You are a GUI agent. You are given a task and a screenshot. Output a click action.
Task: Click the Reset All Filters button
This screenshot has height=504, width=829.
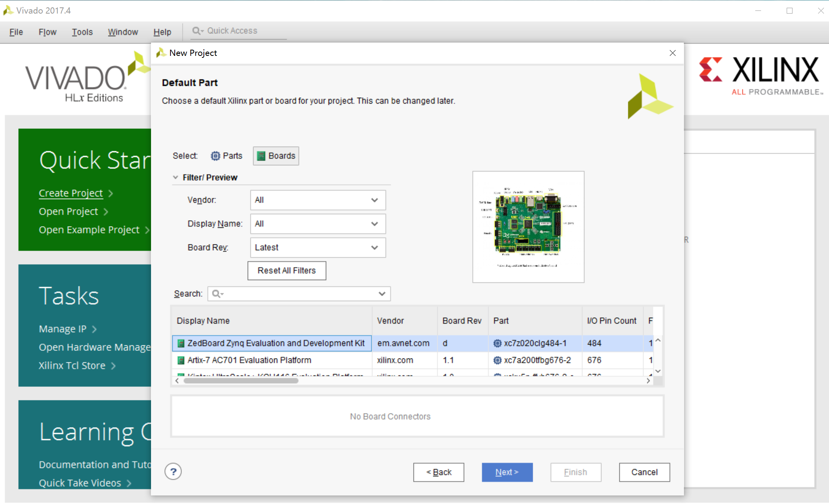287,270
